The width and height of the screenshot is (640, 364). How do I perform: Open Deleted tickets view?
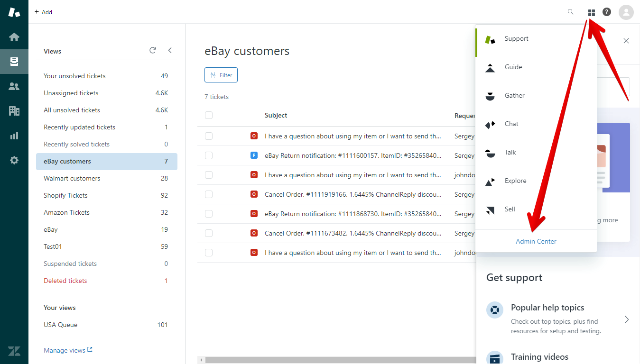(107, 281)
